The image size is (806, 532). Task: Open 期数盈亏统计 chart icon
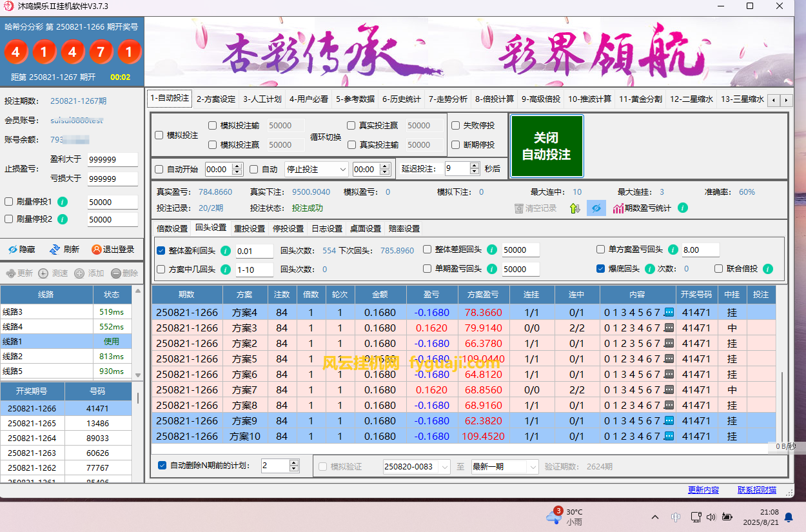618,208
